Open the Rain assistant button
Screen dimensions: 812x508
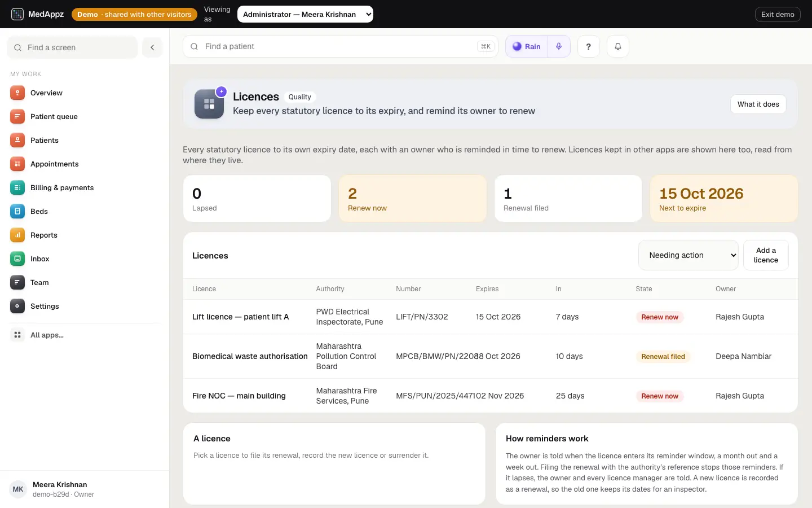click(527, 46)
